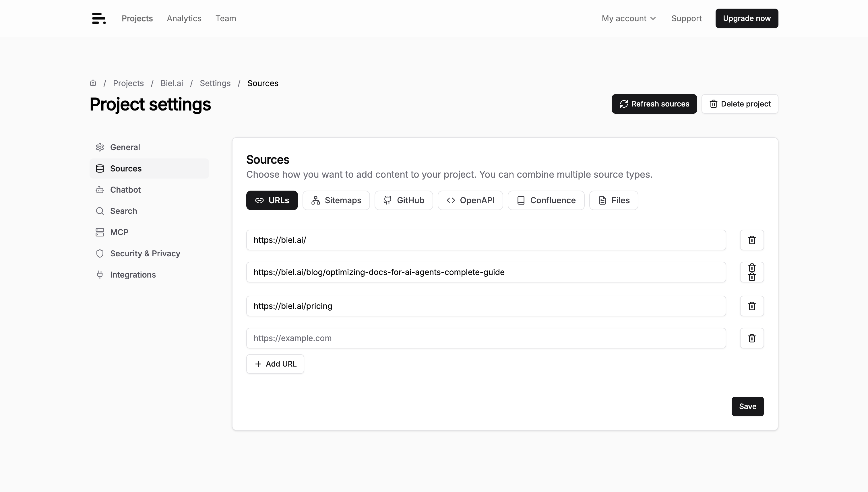Open the Support link

pyautogui.click(x=687, y=18)
